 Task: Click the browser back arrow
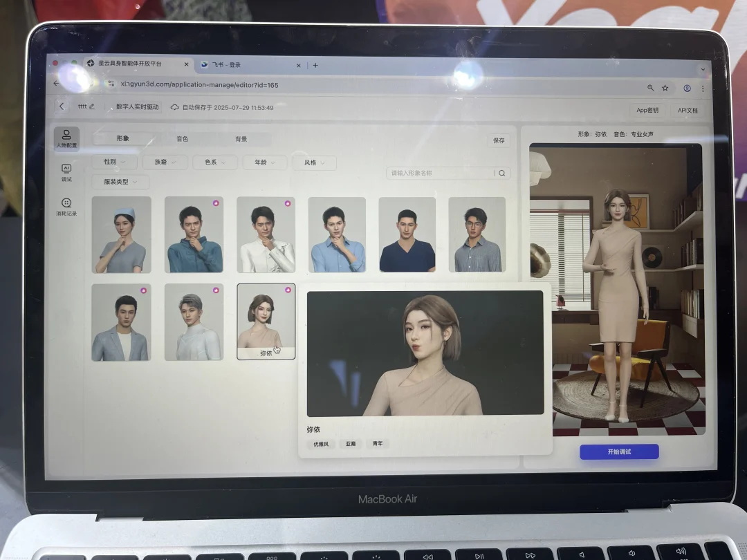click(x=57, y=84)
